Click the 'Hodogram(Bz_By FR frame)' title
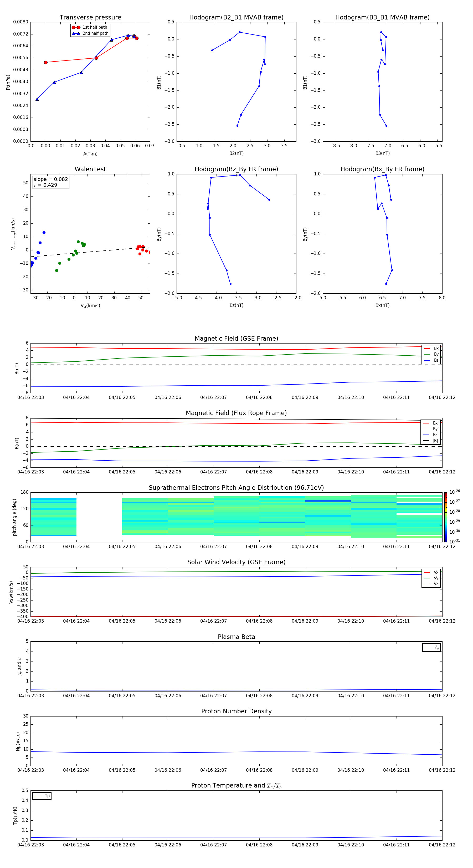473x868 pixels. (x=236, y=169)
